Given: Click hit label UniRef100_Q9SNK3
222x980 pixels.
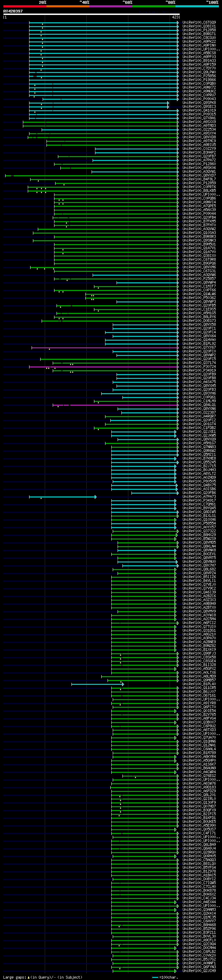Looking at the screenshot, I should (x=199, y=241).
